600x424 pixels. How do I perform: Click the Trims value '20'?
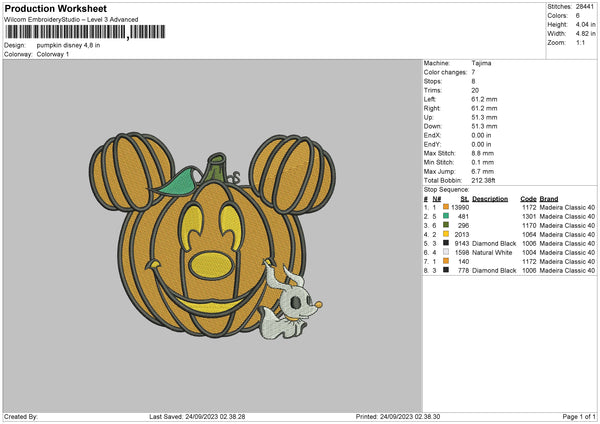475,90
